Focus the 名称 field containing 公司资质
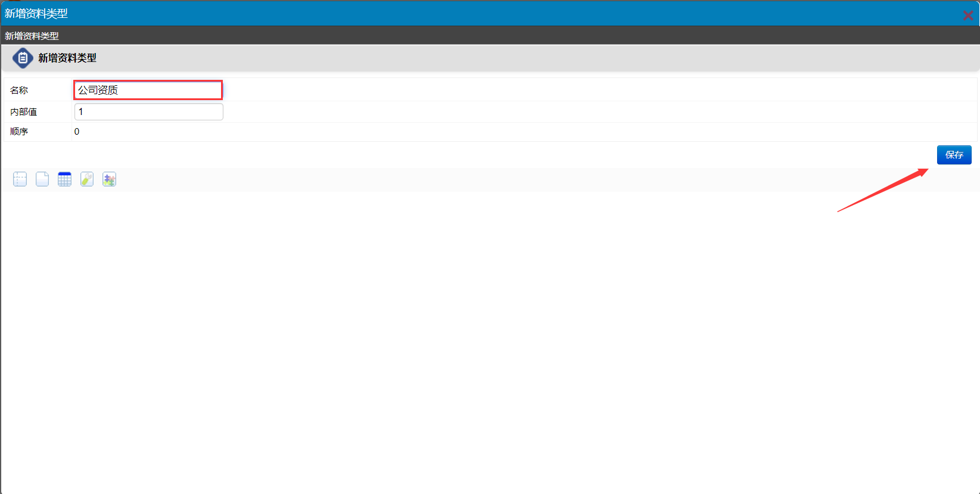This screenshot has height=494, width=980. coord(148,90)
